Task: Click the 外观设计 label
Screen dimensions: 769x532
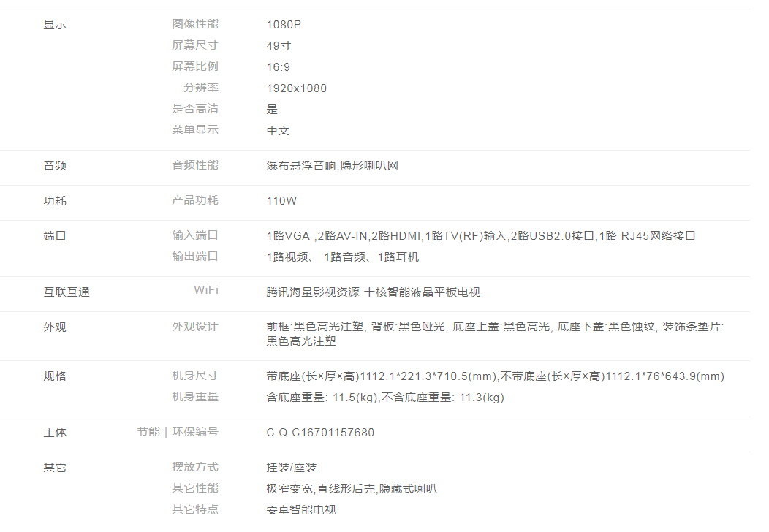Action: click(195, 327)
